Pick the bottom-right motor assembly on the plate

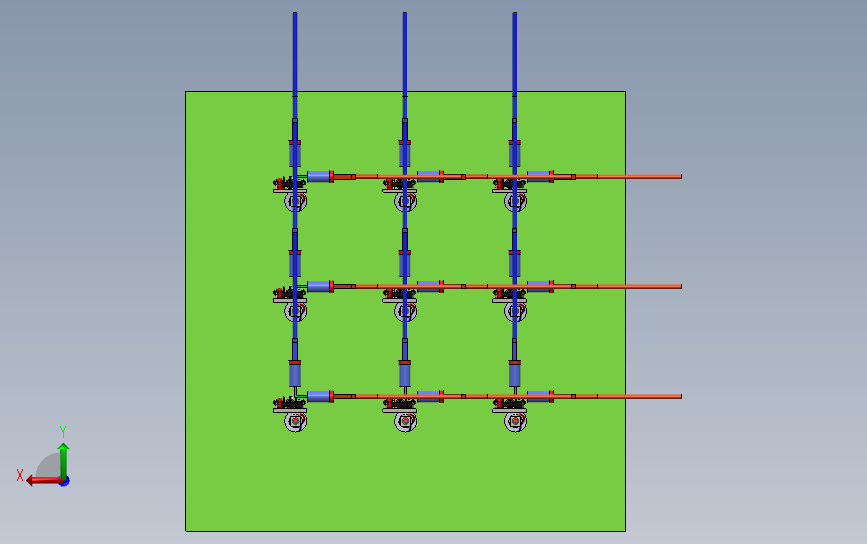click(510, 414)
